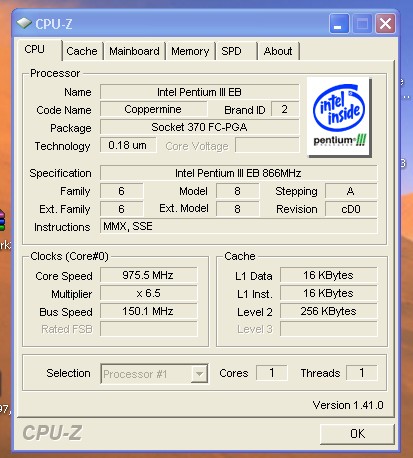Open the Mainboard tab
This screenshot has width=413, height=458.
click(134, 51)
